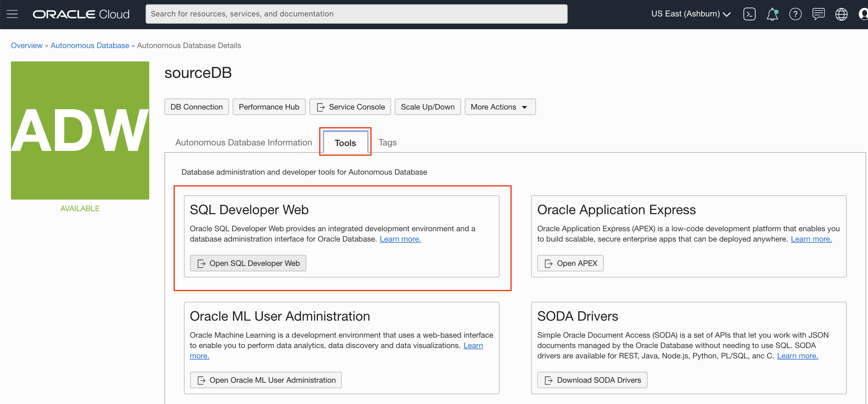Image resolution: width=868 pixels, height=404 pixels.
Task: Open the Service Console button
Action: click(x=350, y=107)
